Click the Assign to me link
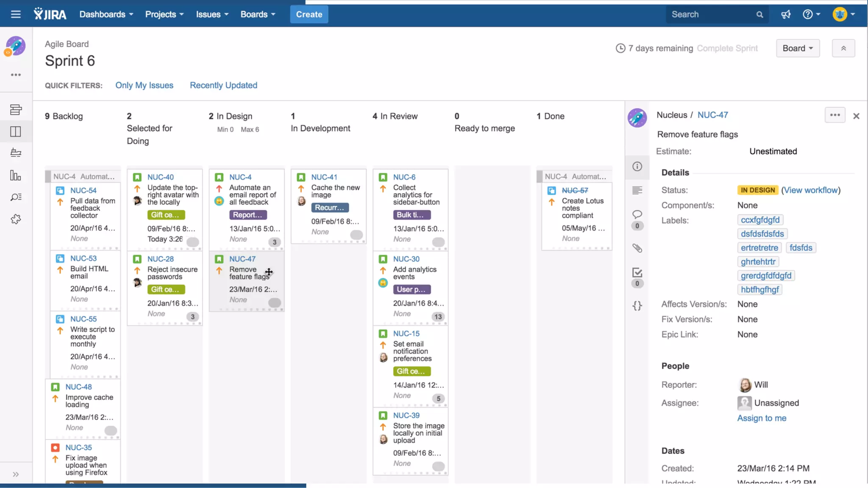 click(762, 418)
